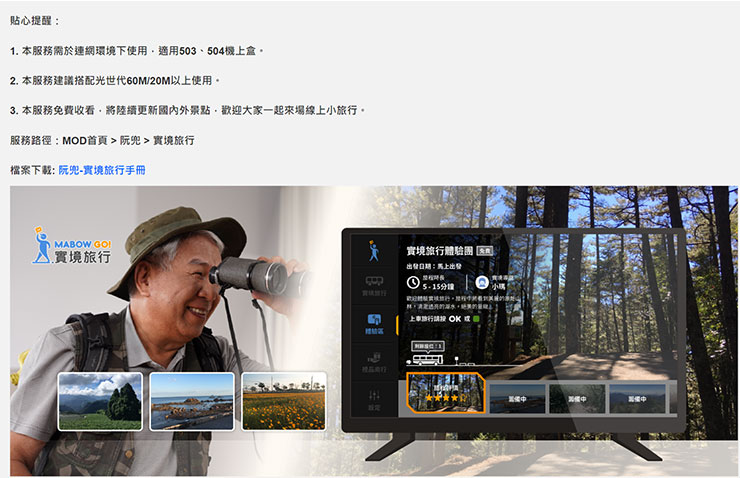
Task: Click the 實境旅行體驗團 title on TV screen
Action: pyautogui.click(x=439, y=250)
